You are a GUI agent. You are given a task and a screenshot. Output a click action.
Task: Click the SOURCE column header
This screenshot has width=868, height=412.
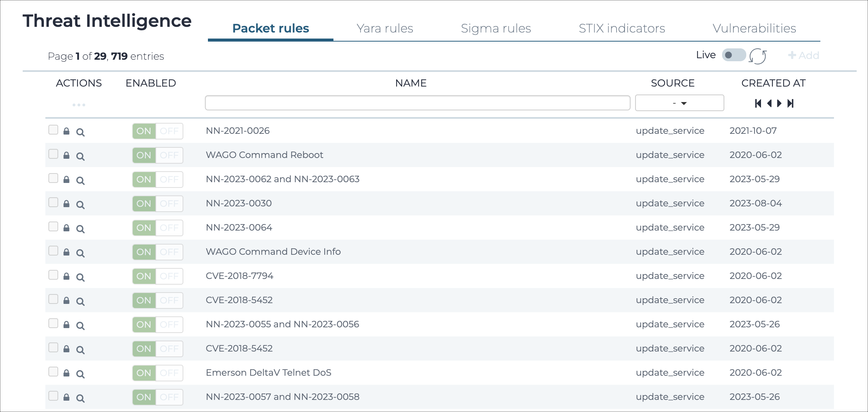(673, 83)
